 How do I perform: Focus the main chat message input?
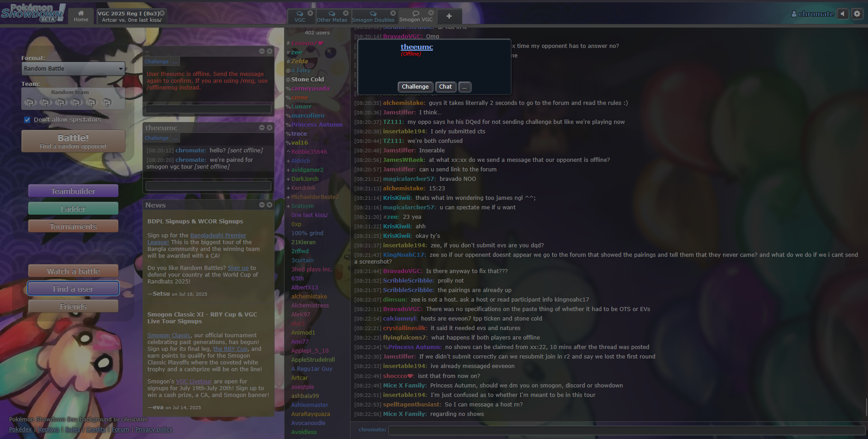[626, 430]
